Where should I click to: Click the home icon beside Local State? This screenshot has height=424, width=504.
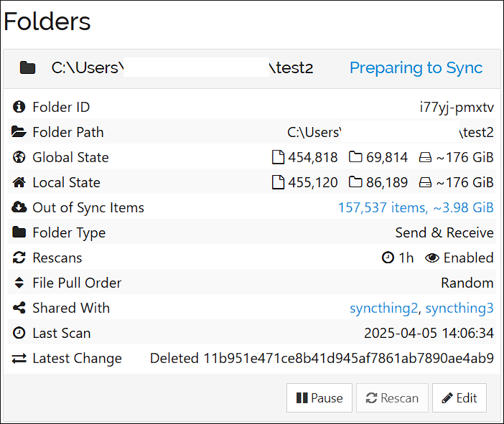(x=19, y=183)
